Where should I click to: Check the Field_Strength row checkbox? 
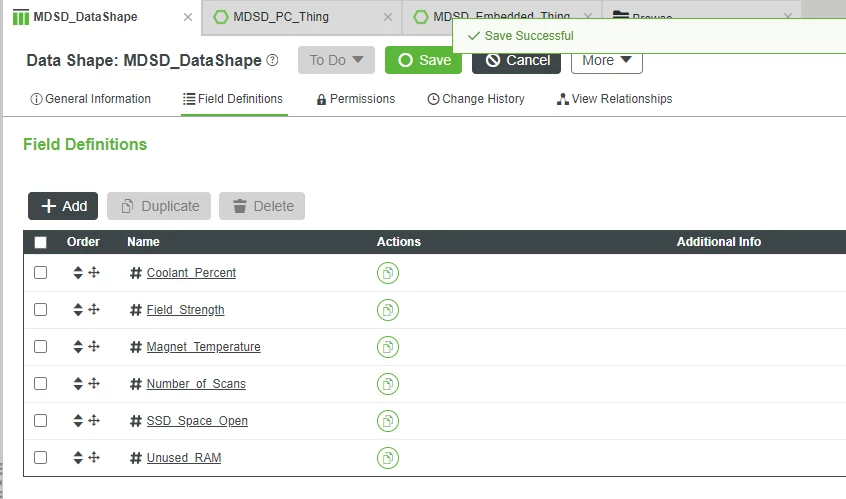40,310
